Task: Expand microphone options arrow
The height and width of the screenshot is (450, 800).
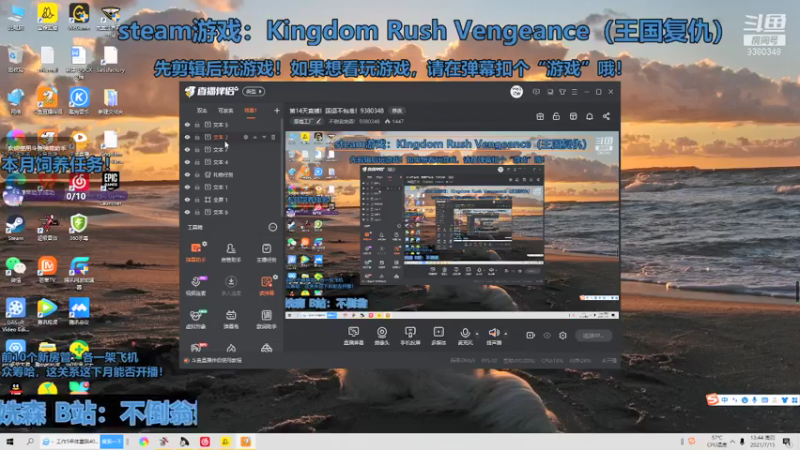Action: pyautogui.click(x=477, y=334)
